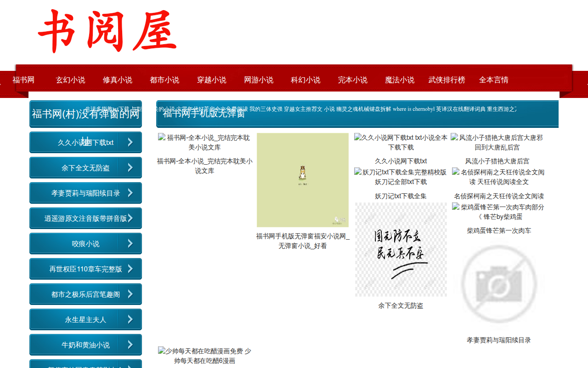Open the 柴鸡蛋锋芒第一次肉车 caption link
588x368 pixels.
pos(499,230)
